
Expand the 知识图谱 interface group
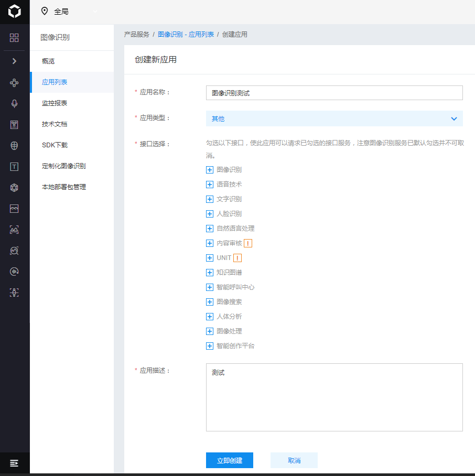tap(209, 273)
